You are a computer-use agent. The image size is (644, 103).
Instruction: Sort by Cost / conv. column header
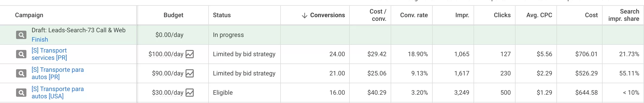pyautogui.click(x=378, y=15)
